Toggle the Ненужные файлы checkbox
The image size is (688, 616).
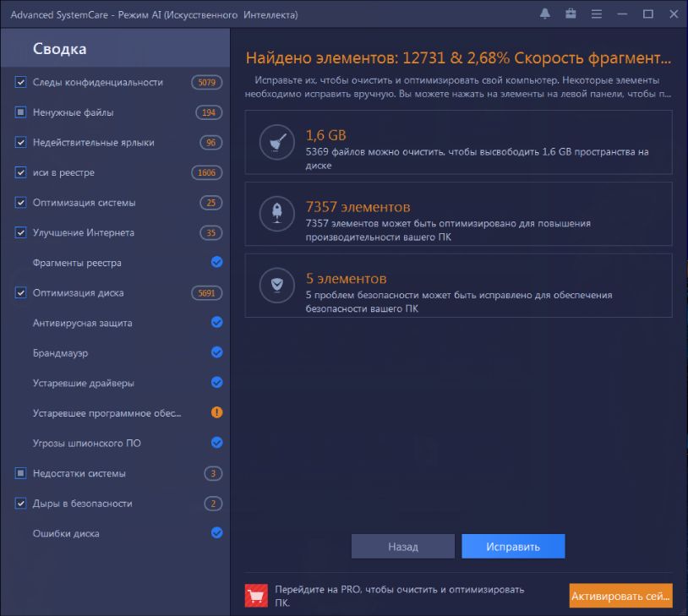(x=20, y=112)
